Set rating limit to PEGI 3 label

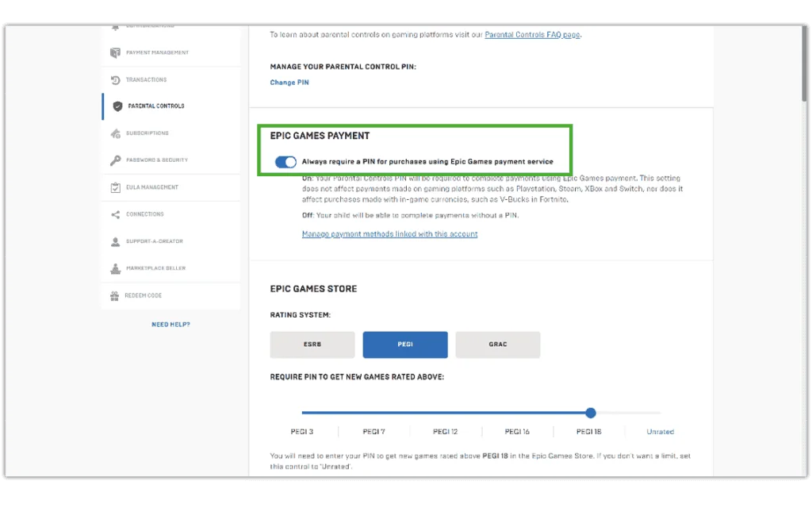(x=302, y=432)
